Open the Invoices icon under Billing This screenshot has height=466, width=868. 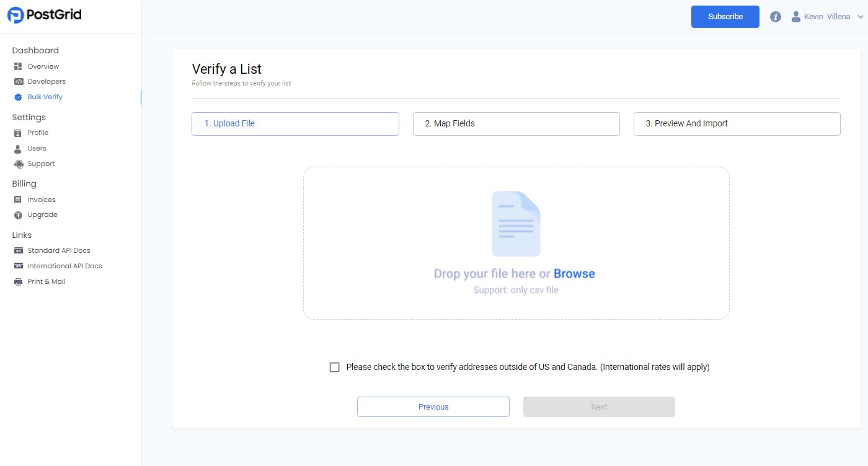[x=18, y=200]
